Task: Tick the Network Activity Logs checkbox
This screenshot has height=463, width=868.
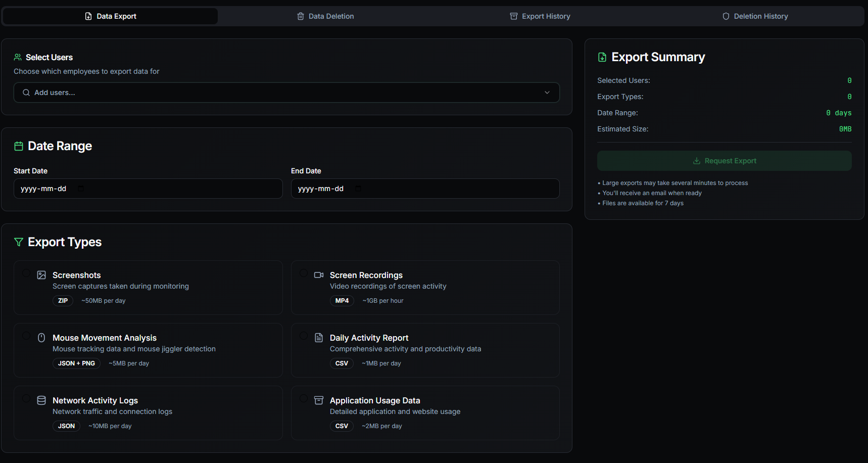Action: [x=26, y=398]
